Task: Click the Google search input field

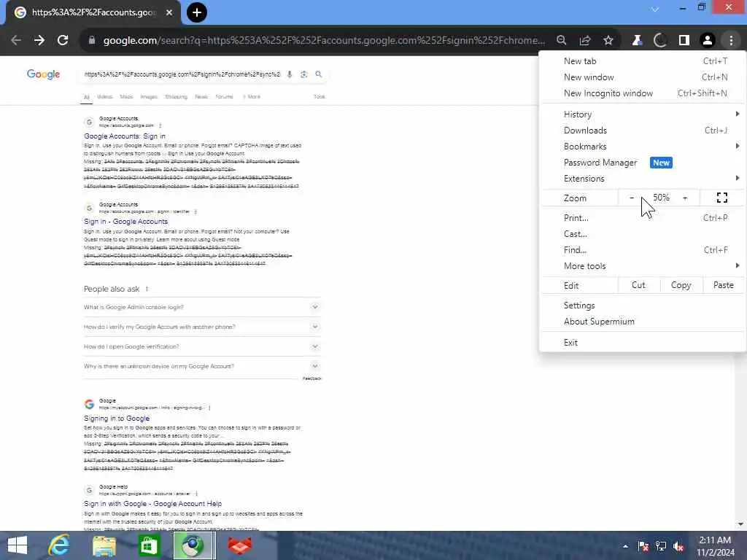Action: pyautogui.click(x=182, y=74)
